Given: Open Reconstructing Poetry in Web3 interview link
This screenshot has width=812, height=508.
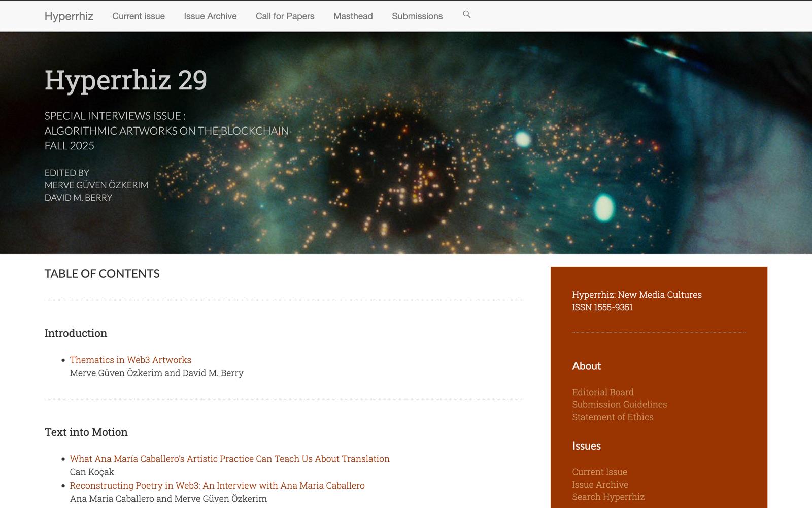Looking at the screenshot, I should point(217,485).
